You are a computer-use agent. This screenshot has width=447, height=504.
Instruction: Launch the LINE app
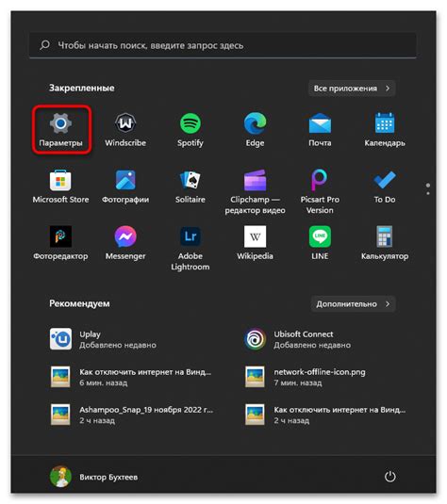(x=320, y=244)
